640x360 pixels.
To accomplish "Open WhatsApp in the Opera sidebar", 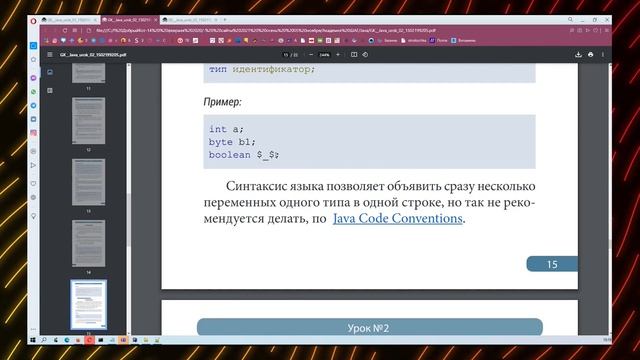I will point(33,92).
